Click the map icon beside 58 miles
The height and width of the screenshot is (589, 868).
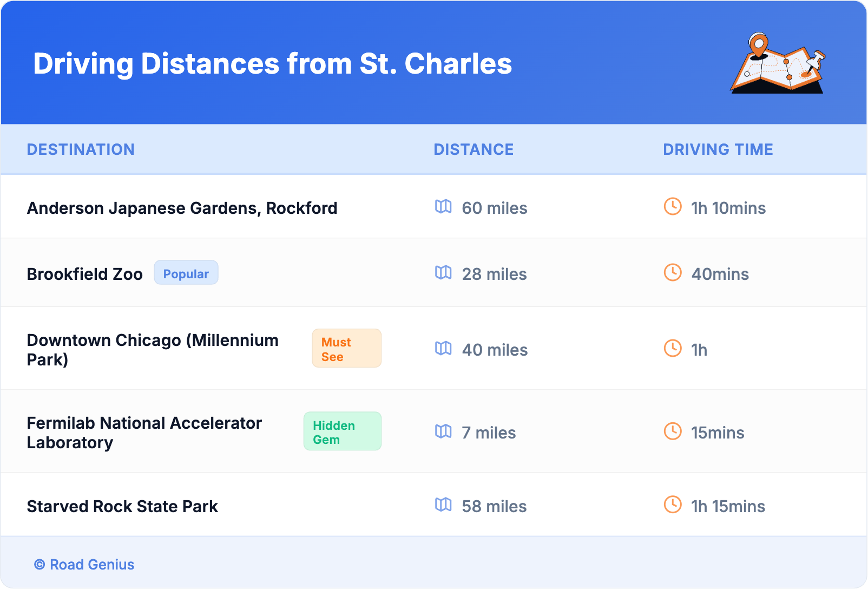click(x=443, y=505)
